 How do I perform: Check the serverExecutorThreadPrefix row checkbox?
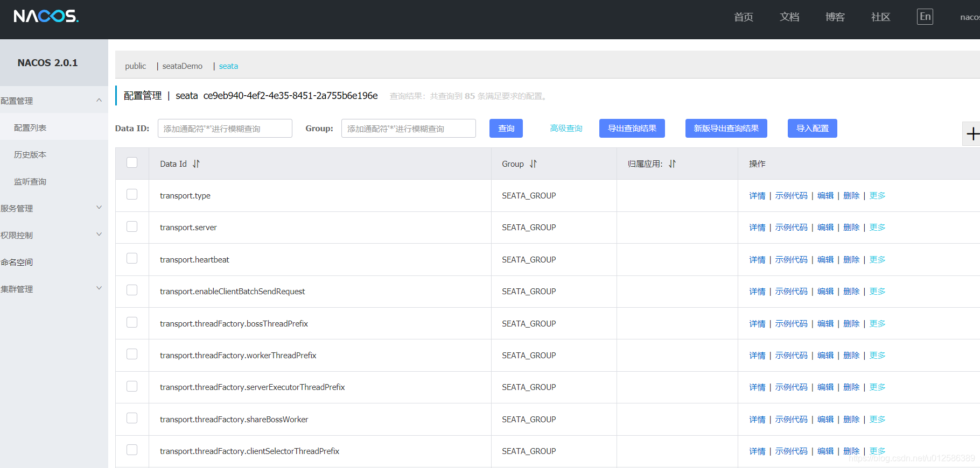pos(132,386)
